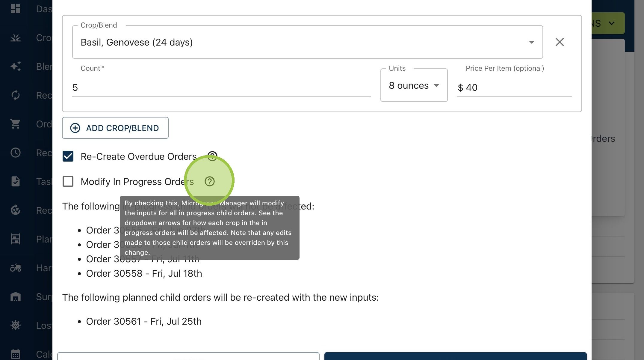Remove the Basil Genovese crop row
This screenshot has height=360, width=644.
point(560,42)
